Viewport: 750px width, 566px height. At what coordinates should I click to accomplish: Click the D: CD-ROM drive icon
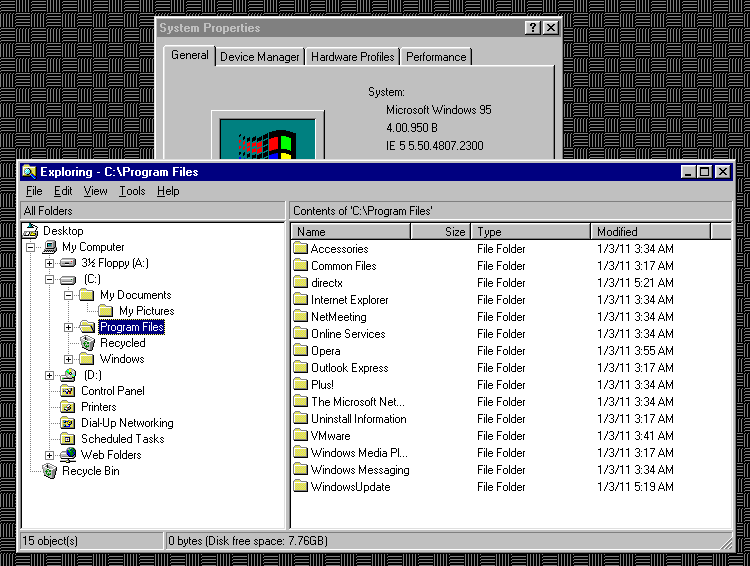pos(68,375)
